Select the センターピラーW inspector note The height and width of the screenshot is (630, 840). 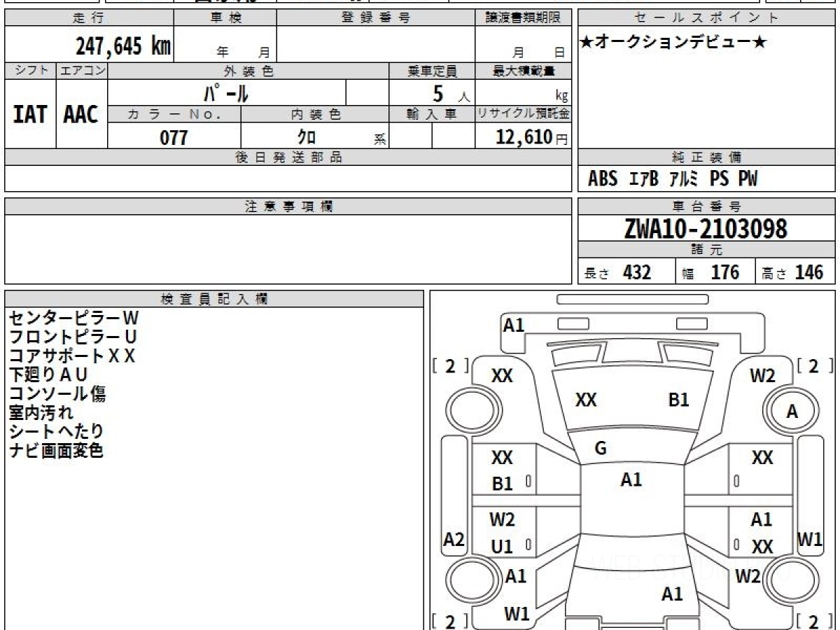click(74, 318)
